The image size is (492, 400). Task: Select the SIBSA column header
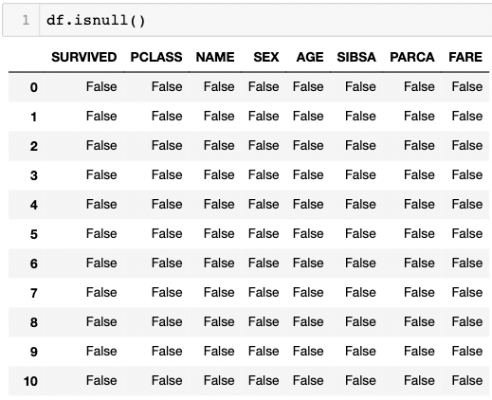[356, 57]
